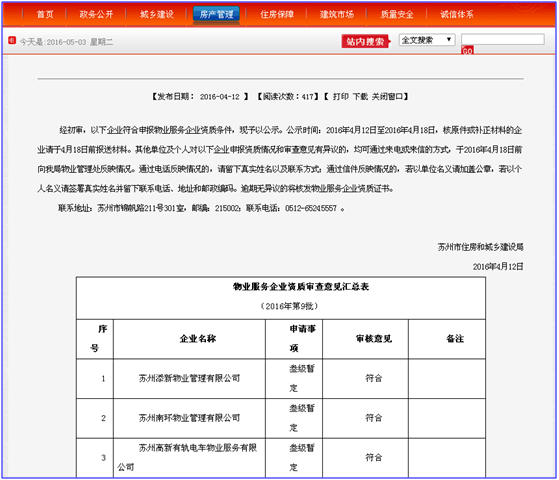The width and height of the screenshot is (559, 480).
Task: Select the highlighted 房产管理 tab
Action: click(x=216, y=14)
